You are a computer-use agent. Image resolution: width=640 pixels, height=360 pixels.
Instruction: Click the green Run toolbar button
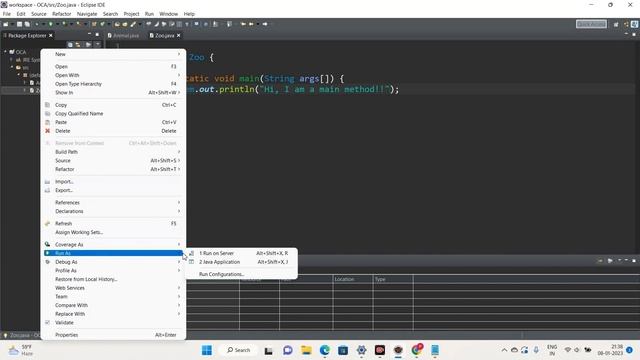[51, 24]
